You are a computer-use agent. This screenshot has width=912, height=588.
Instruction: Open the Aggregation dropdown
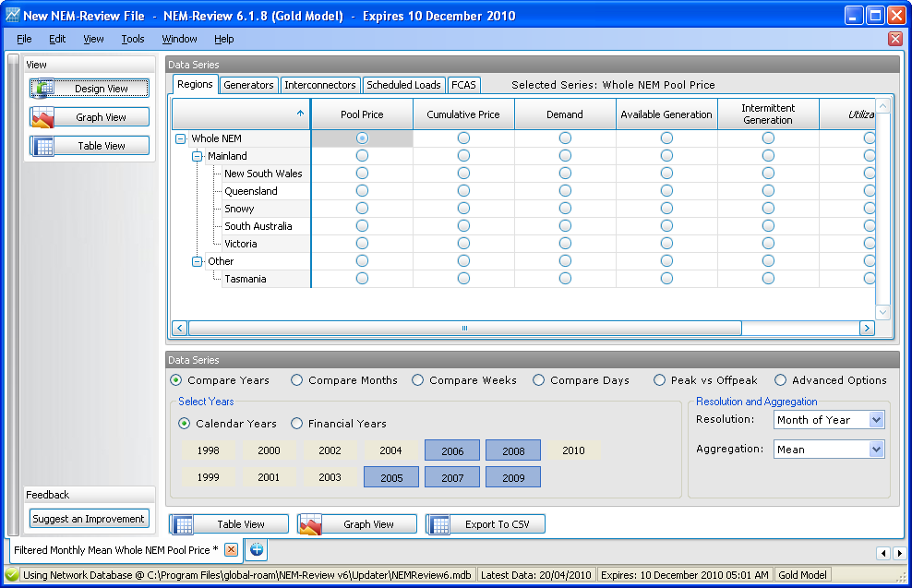[x=877, y=450]
